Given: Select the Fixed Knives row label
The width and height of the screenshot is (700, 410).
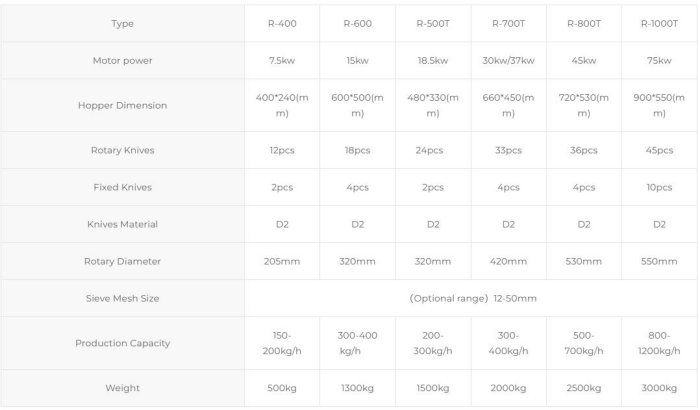Looking at the screenshot, I should coord(123,187).
